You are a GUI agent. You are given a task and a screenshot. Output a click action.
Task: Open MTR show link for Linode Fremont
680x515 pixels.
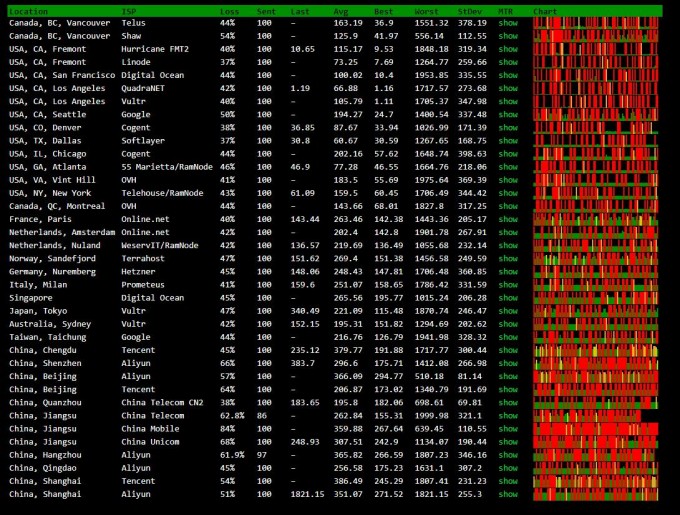point(508,62)
